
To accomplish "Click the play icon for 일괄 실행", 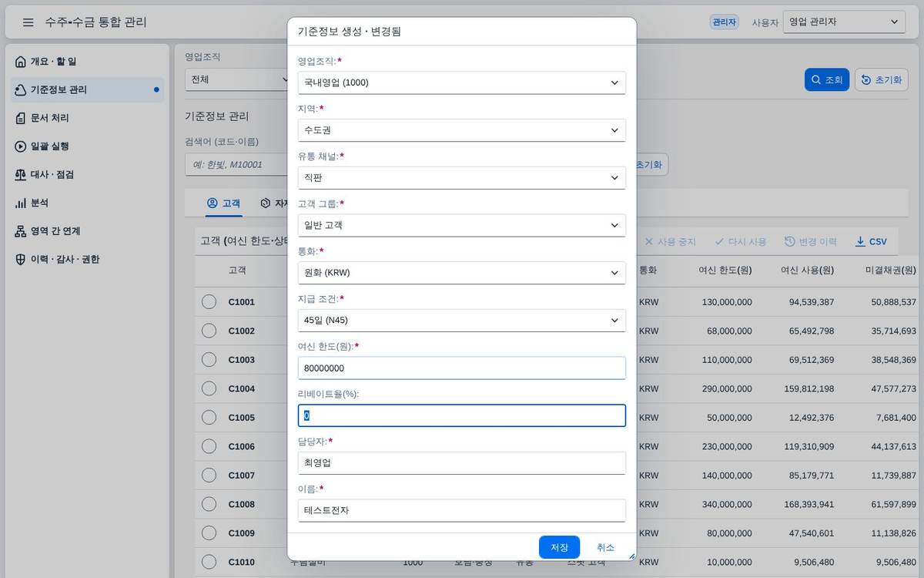I will coord(21,146).
